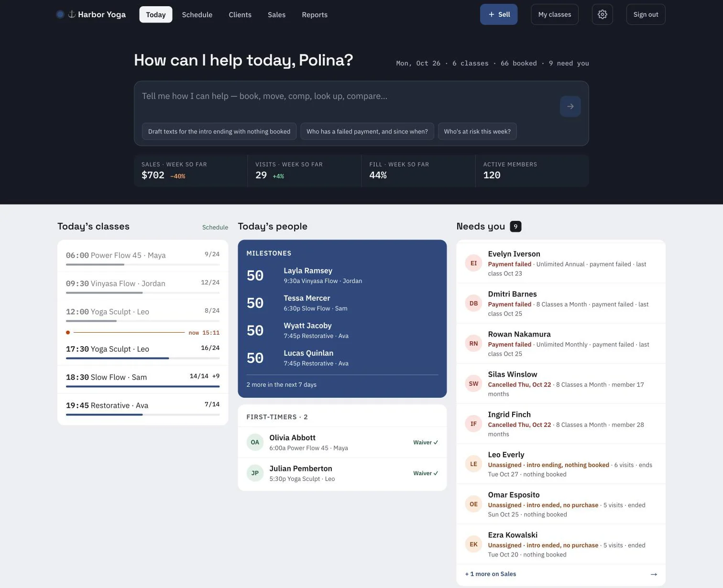Image resolution: width=723 pixels, height=588 pixels.
Task: Select Layla Ramsey's milestone row
Action: click(342, 275)
